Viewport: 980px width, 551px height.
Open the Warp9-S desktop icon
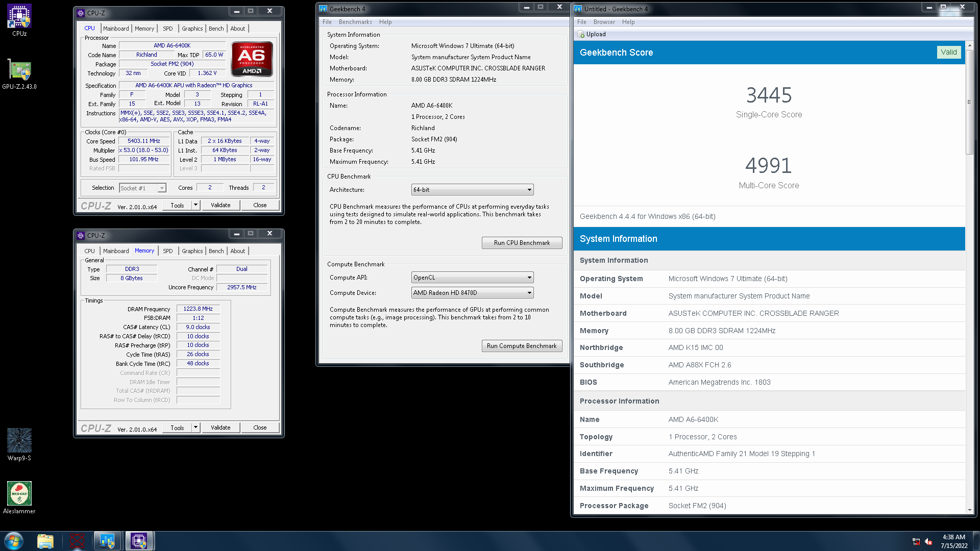tap(19, 444)
